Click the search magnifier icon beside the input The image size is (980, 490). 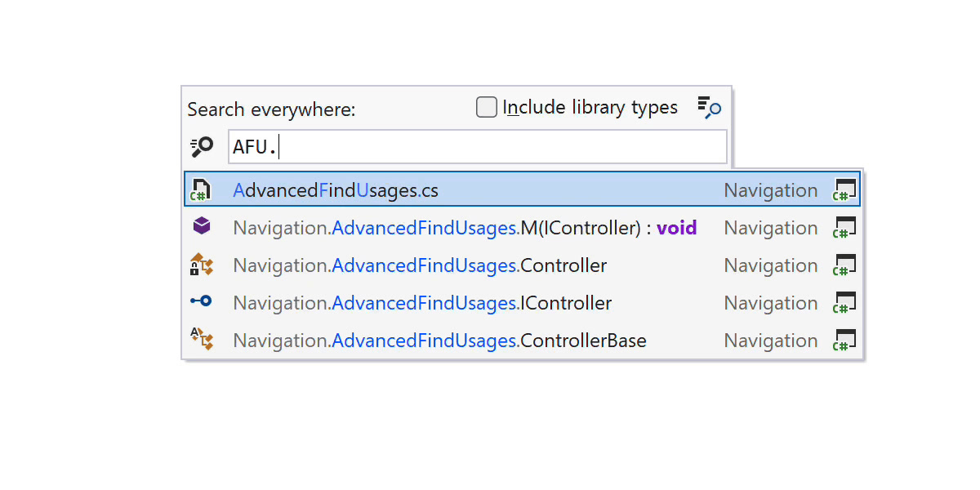(202, 147)
